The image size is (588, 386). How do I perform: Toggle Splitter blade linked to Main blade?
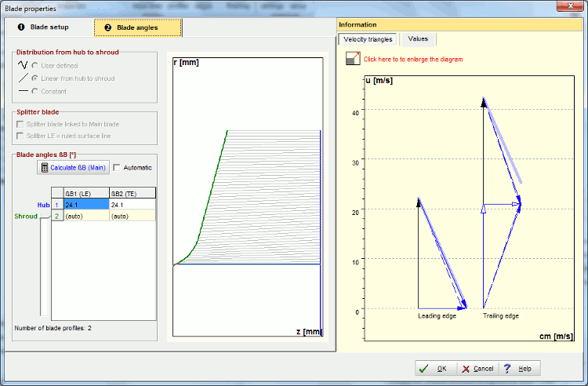pyautogui.click(x=20, y=124)
